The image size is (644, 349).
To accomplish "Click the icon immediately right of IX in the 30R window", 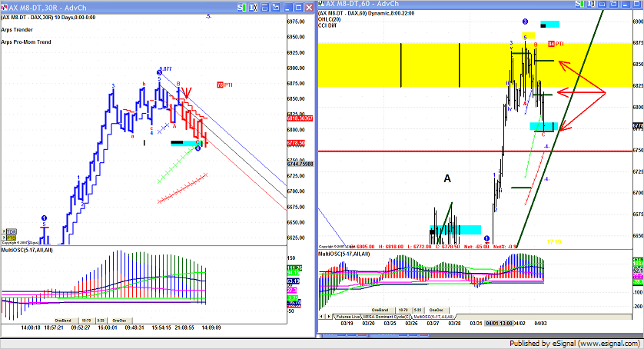I will click(x=265, y=7).
